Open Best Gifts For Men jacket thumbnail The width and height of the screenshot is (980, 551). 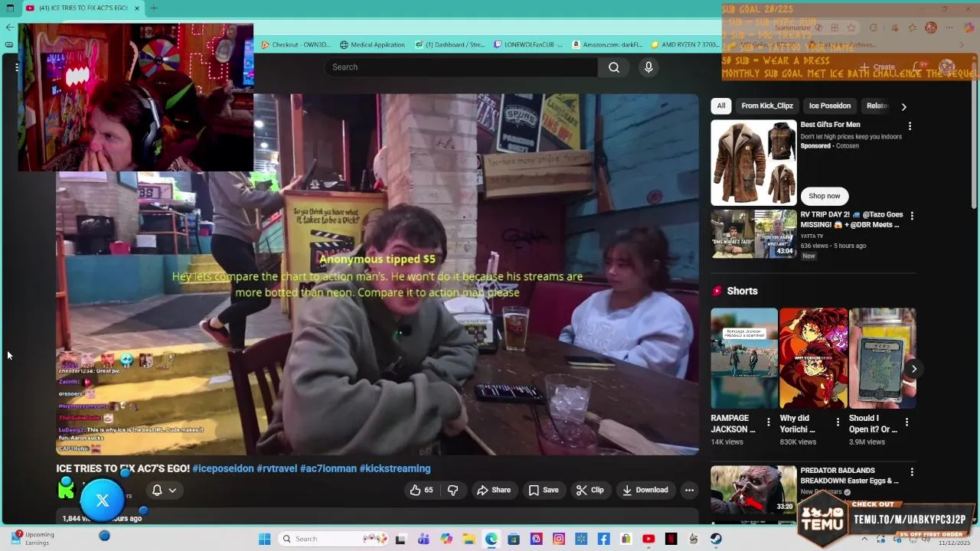(x=753, y=162)
